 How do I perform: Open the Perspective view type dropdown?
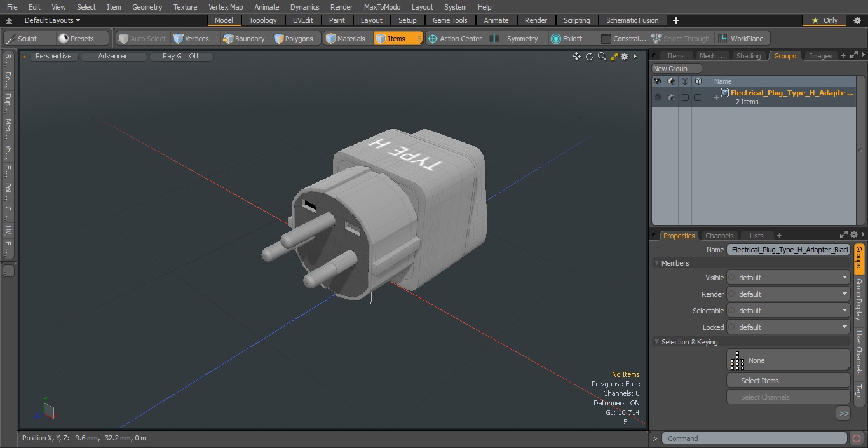[x=53, y=57]
